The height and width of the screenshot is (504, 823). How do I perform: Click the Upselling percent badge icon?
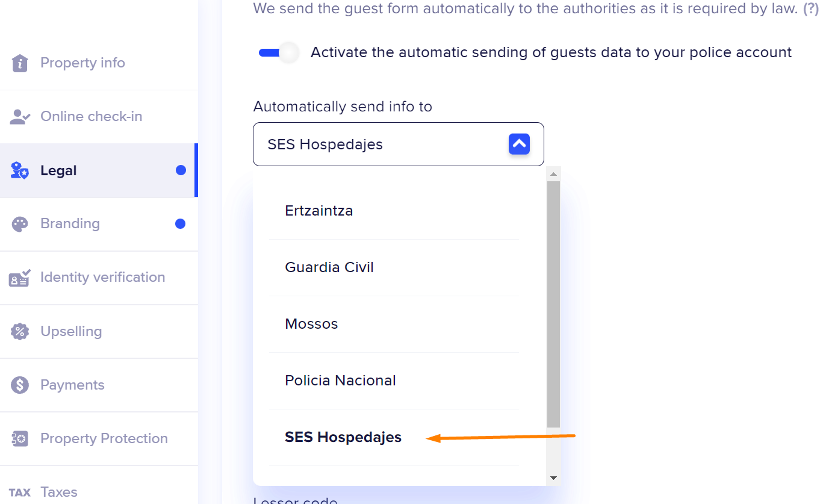20,331
